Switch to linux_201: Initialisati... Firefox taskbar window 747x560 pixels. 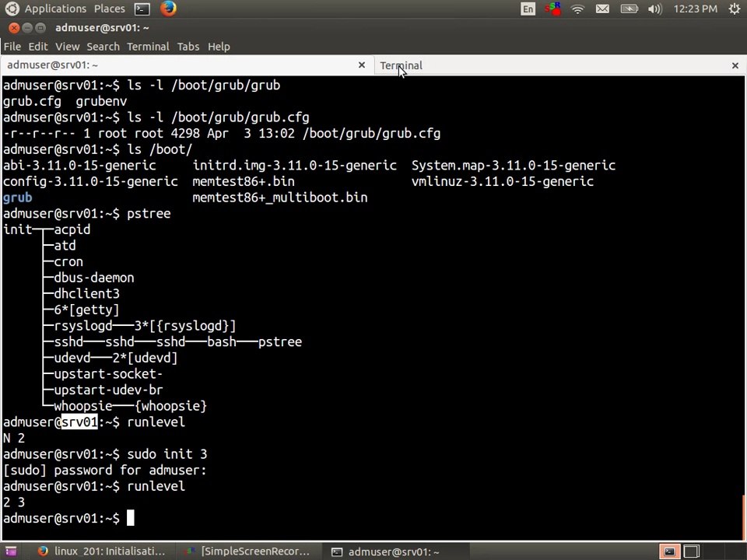point(101,551)
